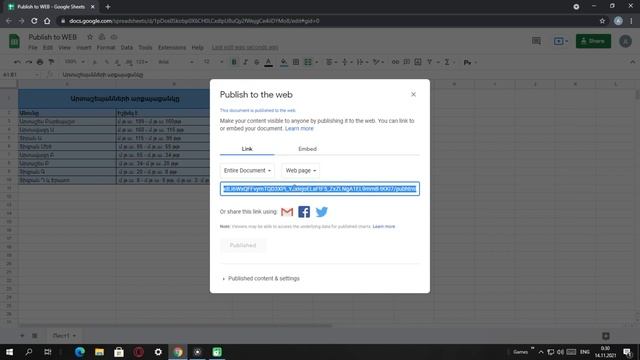Open the zoom level dropdown
This screenshot has width=640, height=360.
[x=74, y=62]
